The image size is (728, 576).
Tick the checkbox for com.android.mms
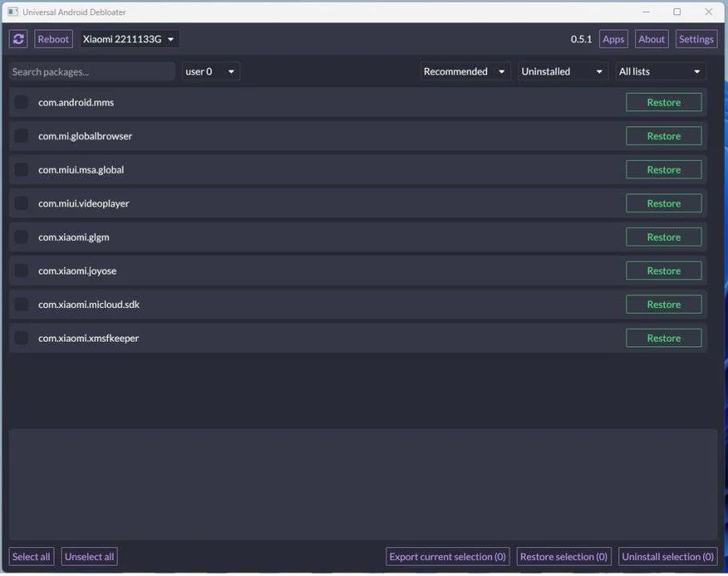point(21,102)
